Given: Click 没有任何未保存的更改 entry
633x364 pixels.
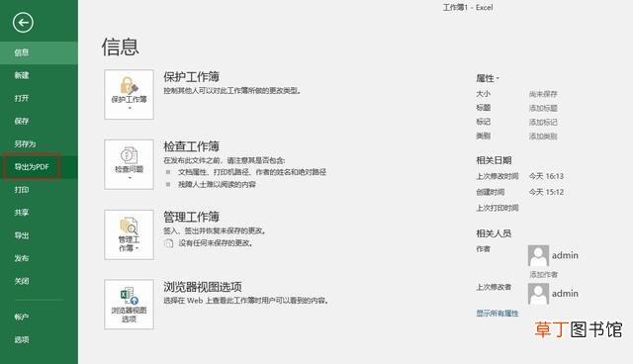Looking at the screenshot, I should point(209,243).
